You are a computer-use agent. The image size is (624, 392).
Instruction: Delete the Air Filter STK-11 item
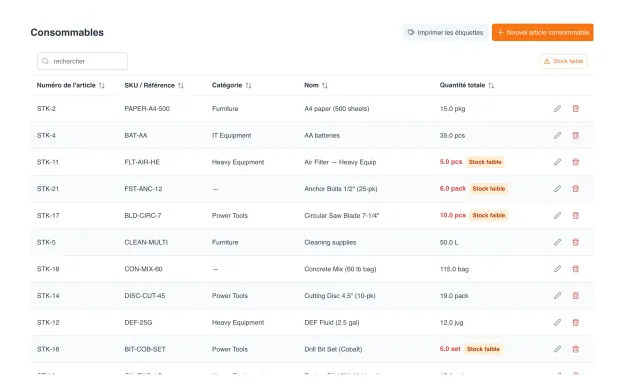click(x=575, y=162)
